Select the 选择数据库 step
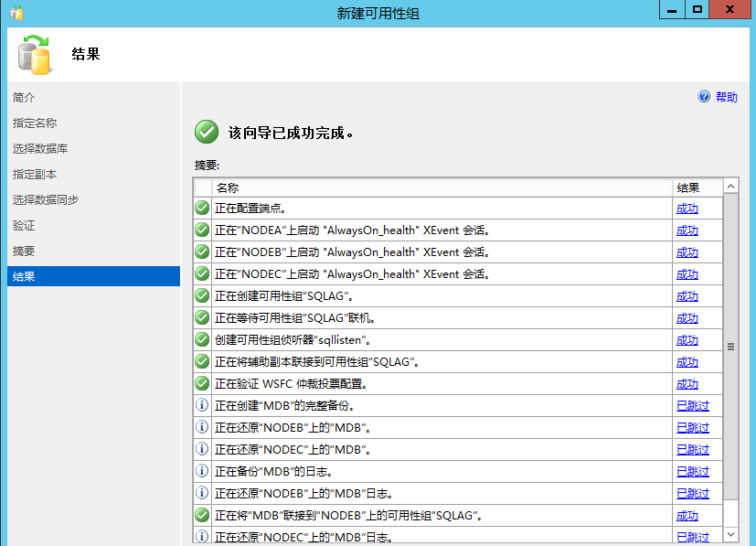The height and width of the screenshot is (546, 756). pyautogui.click(x=40, y=148)
